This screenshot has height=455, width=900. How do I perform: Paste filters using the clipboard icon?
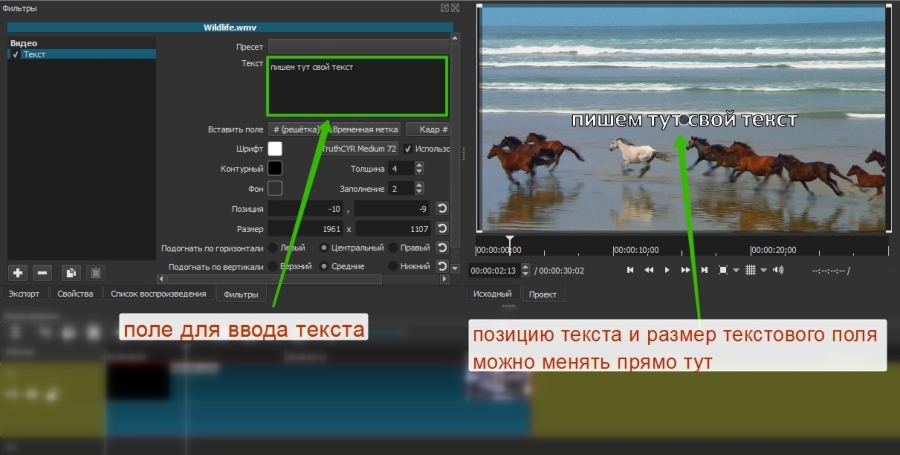95,272
